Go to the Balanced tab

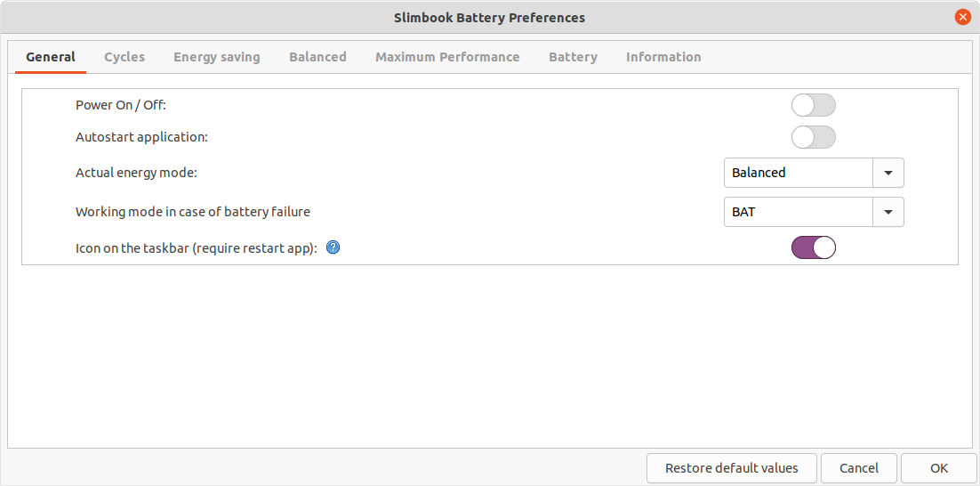click(x=317, y=57)
